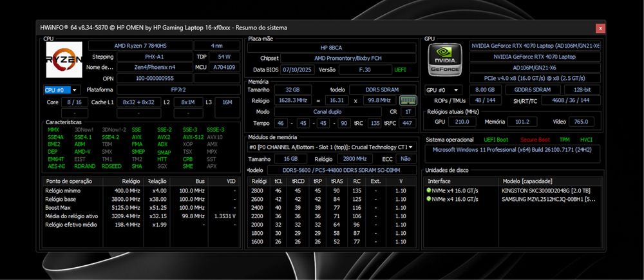Click the 'DDR5-5600 / PC5-44800' module model field
The height and width of the screenshot is (280, 644).
point(341,170)
